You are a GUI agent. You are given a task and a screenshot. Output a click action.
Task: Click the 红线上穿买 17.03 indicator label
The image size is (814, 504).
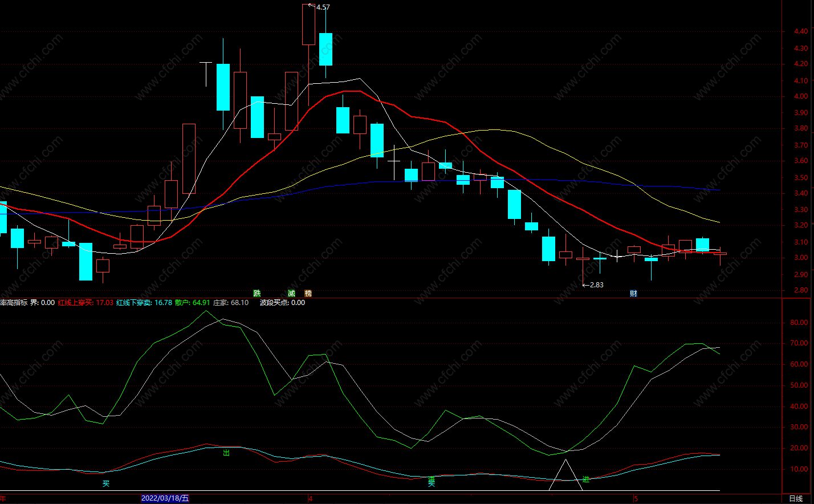86,303
